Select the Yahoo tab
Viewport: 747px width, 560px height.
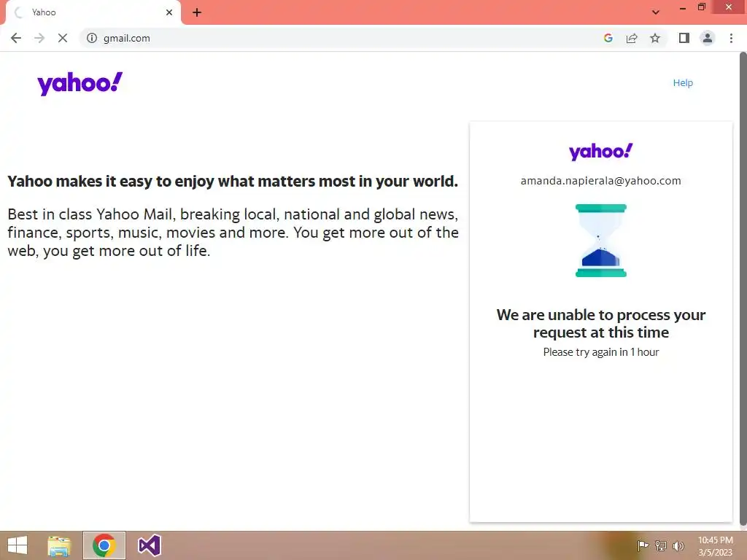point(93,12)
